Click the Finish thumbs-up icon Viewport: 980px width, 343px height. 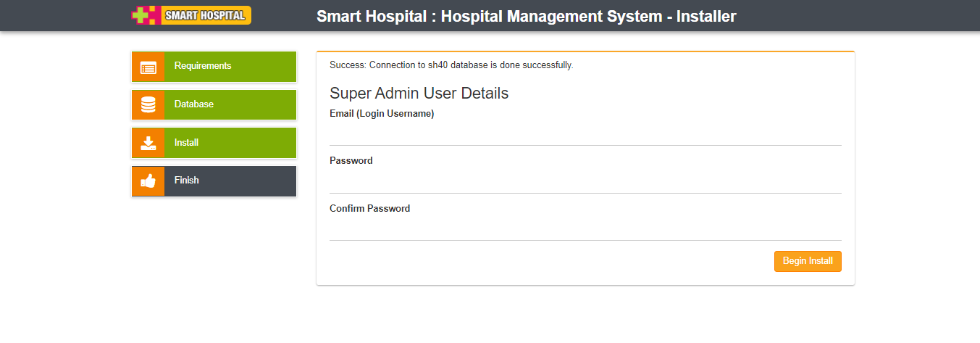pyautogui.click(x=148, y=181)
